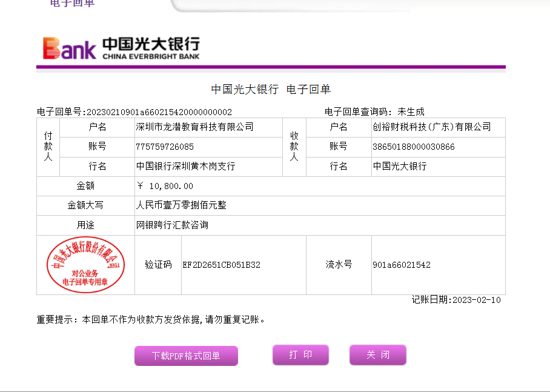The image size is (550, 392).
Task: Click the red 电子回单专用章 stamp
Action: point(85,265)
